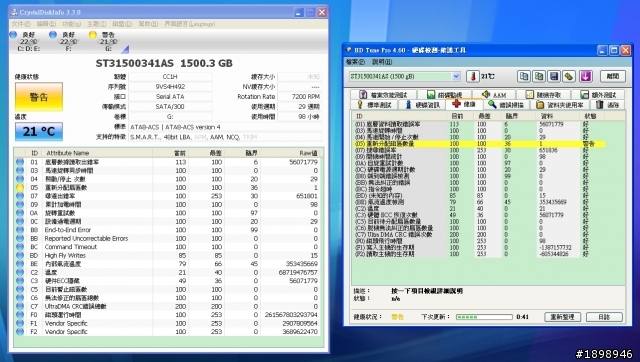Click the SATA/300 transfer mode field

tap(170, 107)
